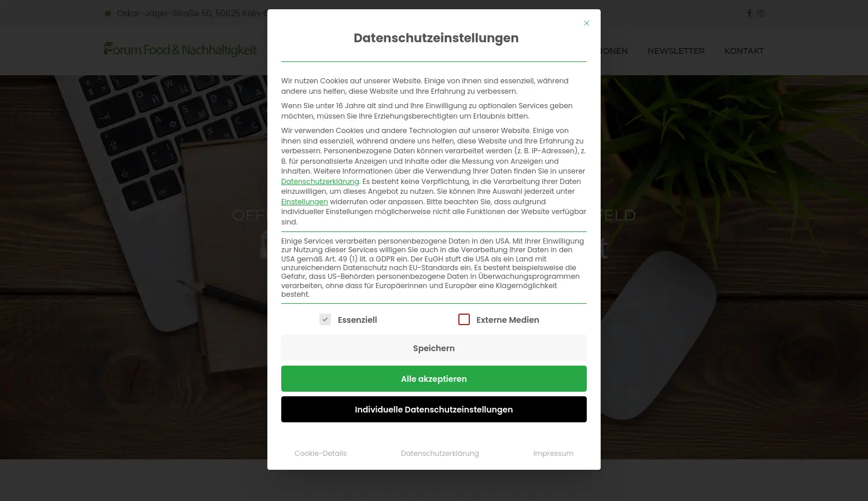868x501 pixels.
Task: Enable the Externe Medien checkbox
Action: coord(464,319)
